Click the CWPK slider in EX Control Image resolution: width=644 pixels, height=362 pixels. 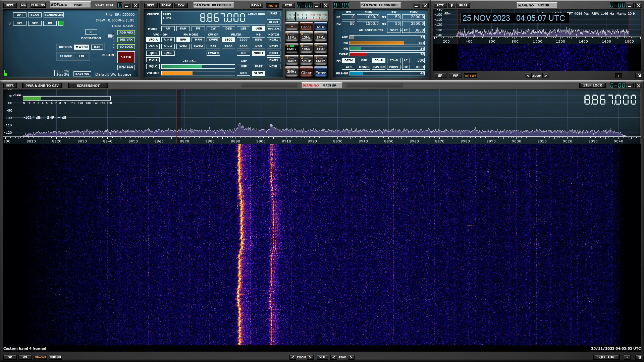pyautogui.click(x=387, y=54)
